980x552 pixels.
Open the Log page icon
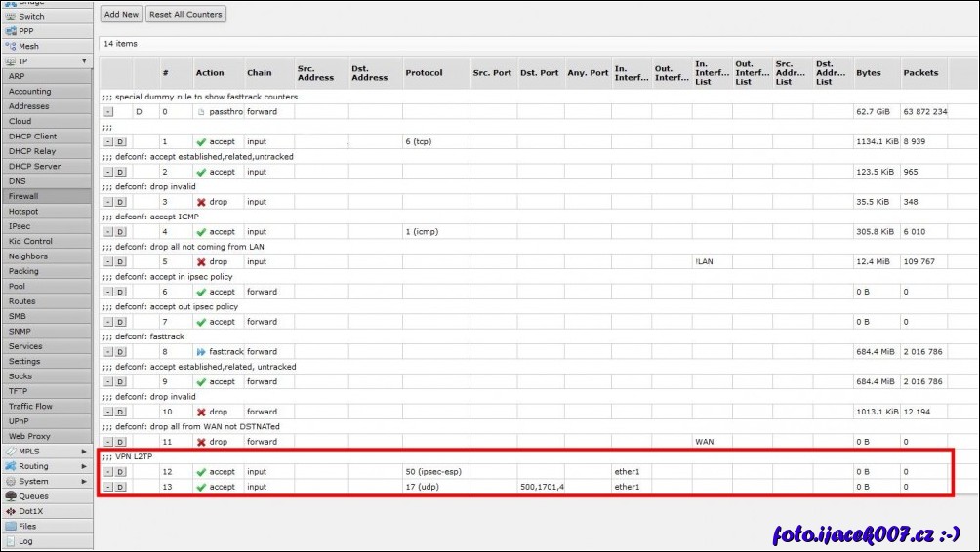click(11, 541)
